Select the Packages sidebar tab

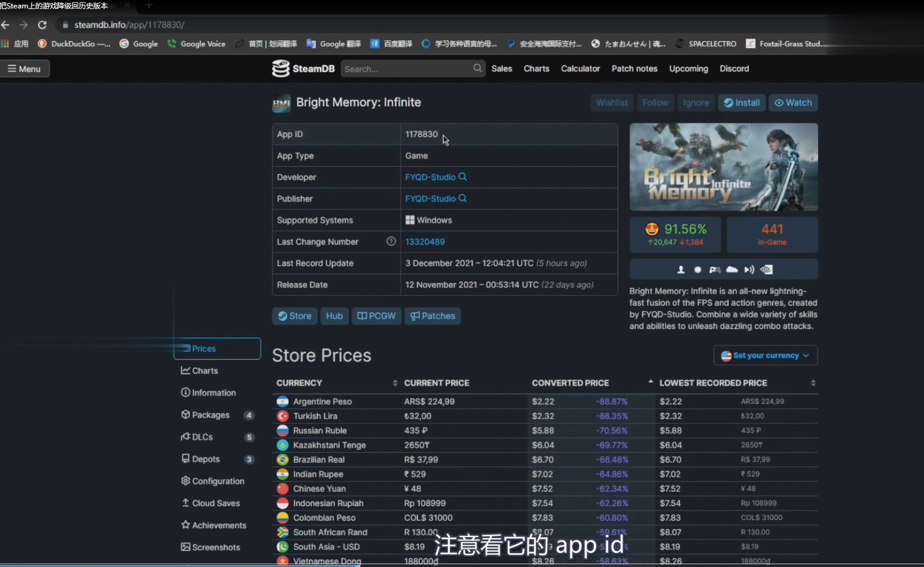217,415
